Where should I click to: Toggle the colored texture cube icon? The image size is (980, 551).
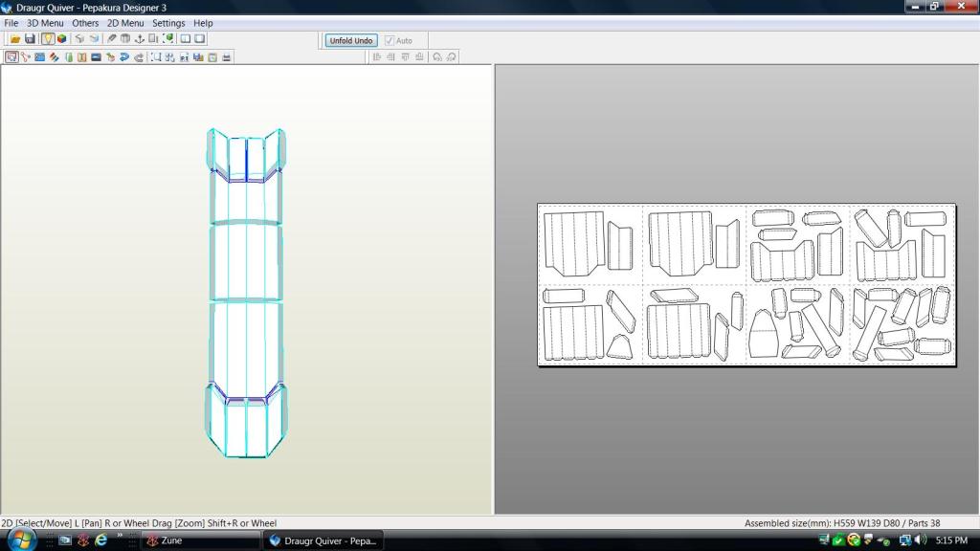(x=62, y=38)
